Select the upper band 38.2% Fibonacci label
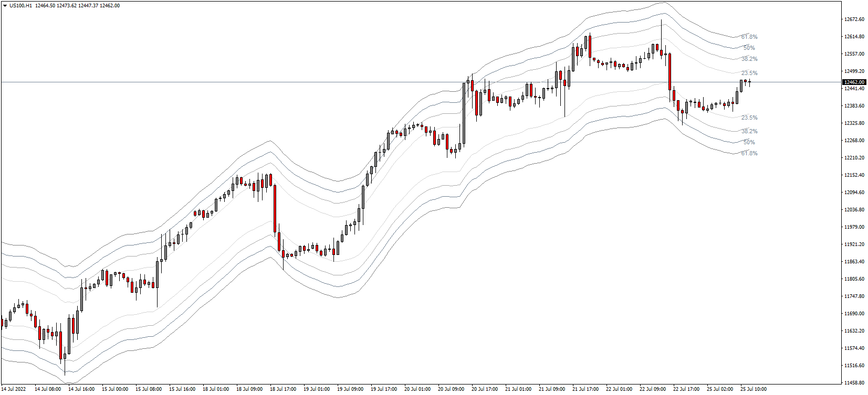 click(749, 59)
